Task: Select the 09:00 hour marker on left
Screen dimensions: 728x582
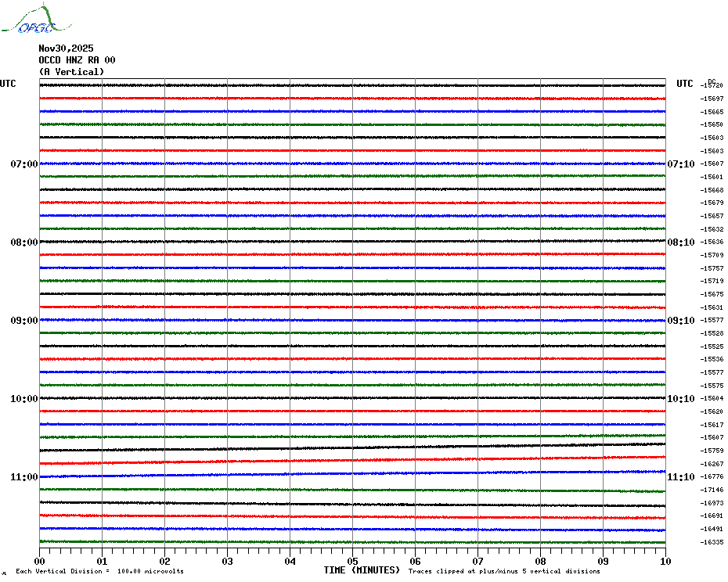Action: click(x=23, y=321)
